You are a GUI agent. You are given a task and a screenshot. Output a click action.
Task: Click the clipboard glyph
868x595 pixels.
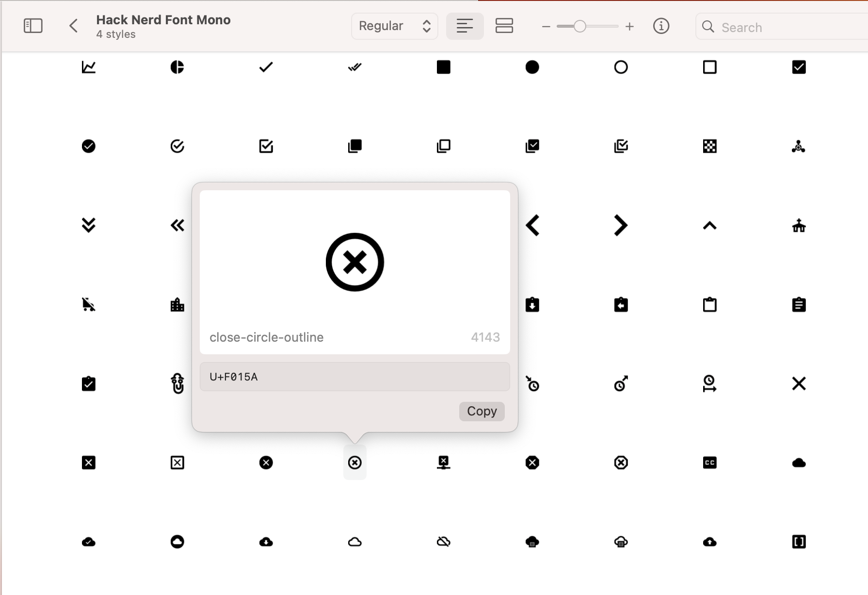click(709, 304)
